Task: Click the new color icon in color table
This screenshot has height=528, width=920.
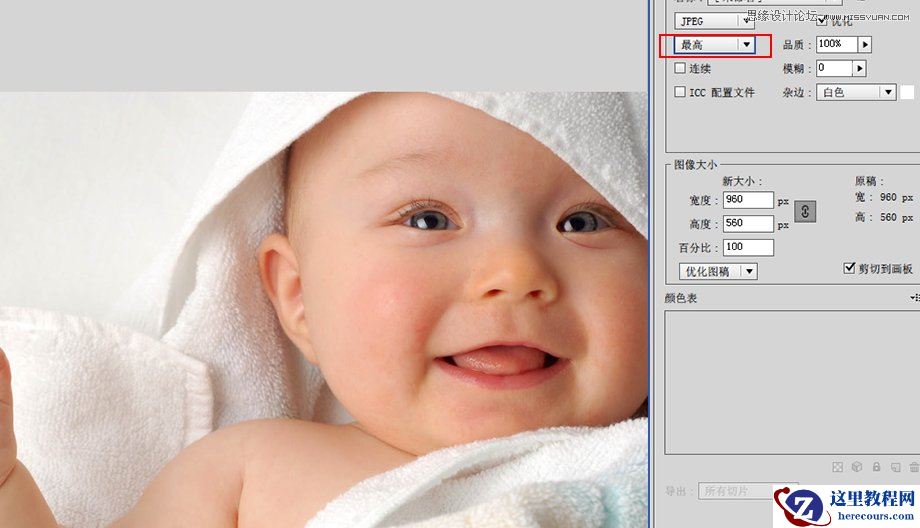Action: 895,467
